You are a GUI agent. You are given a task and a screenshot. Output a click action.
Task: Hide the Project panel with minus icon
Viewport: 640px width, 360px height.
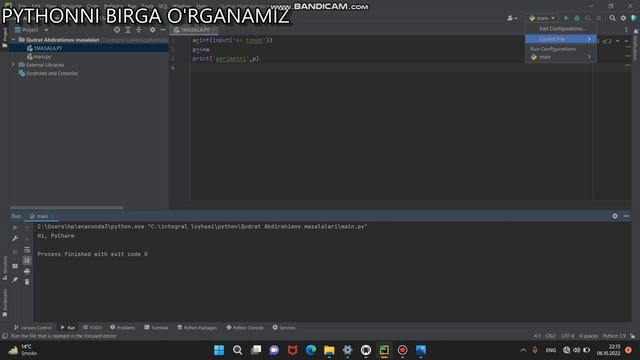point(163,30)
